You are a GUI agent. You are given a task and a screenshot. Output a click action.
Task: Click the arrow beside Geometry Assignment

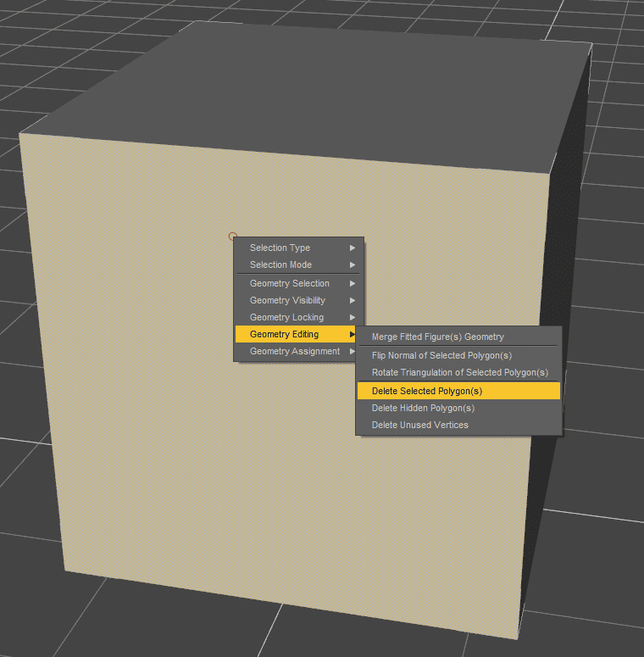pos(353,352)
